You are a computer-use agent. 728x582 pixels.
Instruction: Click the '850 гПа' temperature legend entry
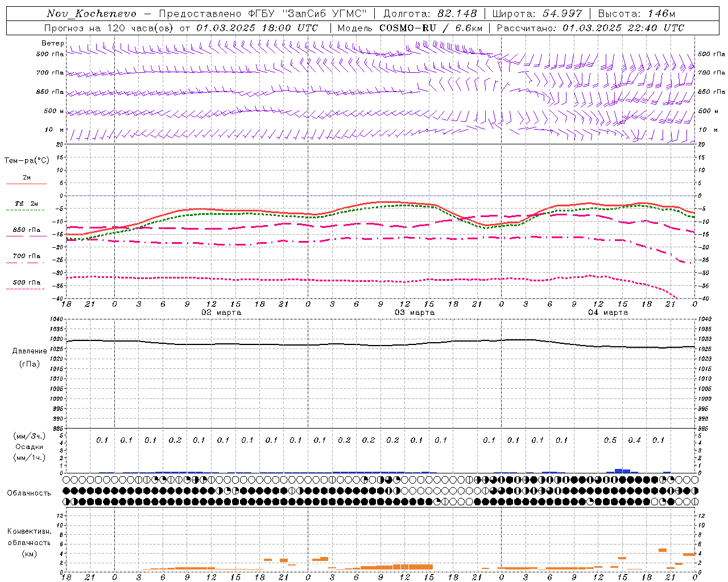[x=26, y=230]
